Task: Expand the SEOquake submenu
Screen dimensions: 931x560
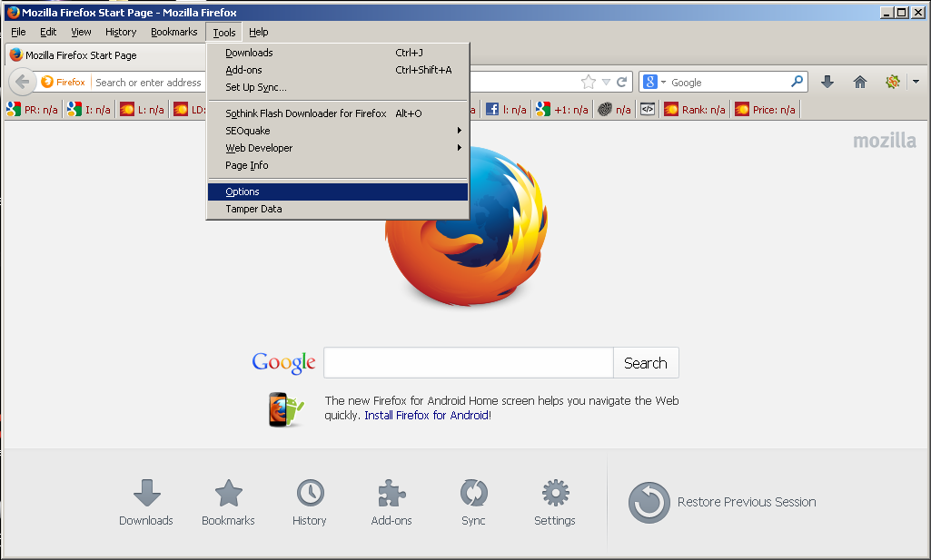Action: [338, 131]
